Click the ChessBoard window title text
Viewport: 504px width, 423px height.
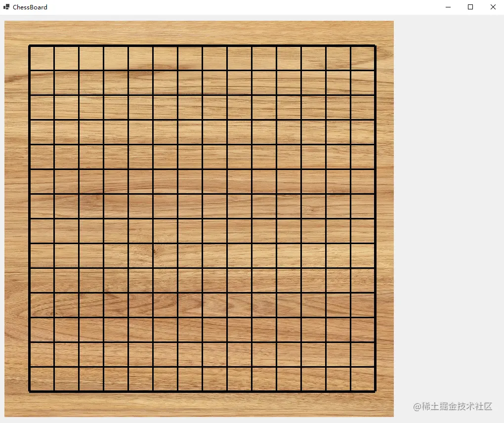[30, 7]
